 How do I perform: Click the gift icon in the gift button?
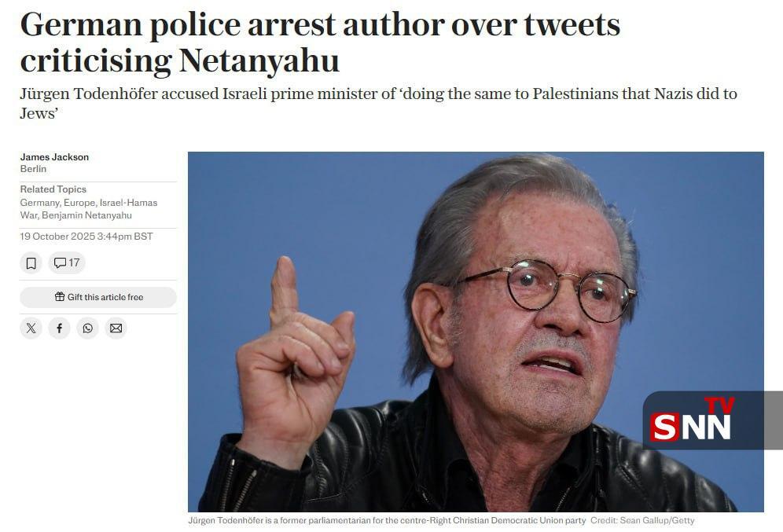[60, 297]
